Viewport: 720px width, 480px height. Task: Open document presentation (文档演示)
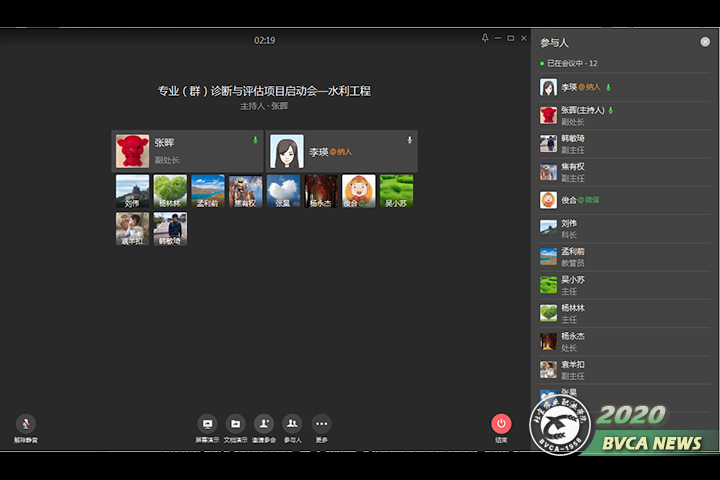point(235,424)
